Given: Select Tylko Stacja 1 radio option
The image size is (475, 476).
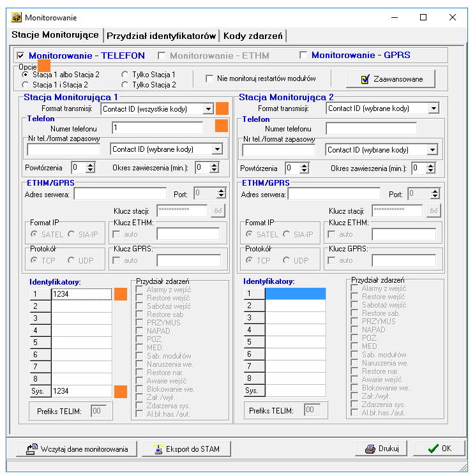Looking at the screenshot, I should coord(124,75).
